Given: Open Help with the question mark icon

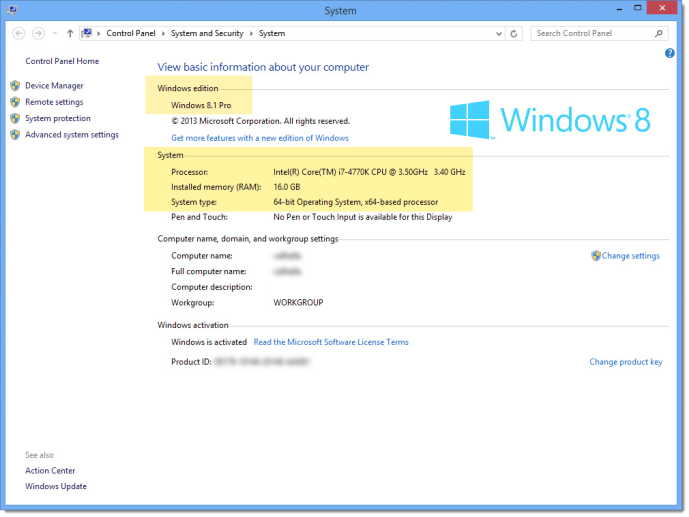Looking at the screenshot, I should coord(669,53).
